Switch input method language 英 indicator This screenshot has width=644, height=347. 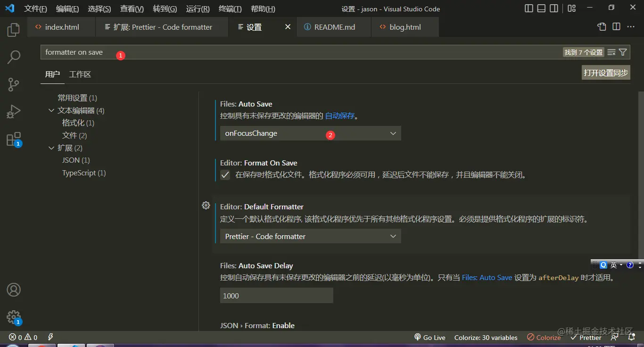click(x=613, y=265)
